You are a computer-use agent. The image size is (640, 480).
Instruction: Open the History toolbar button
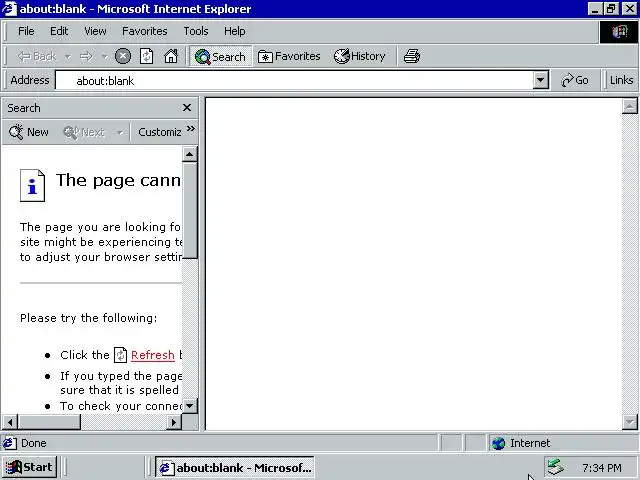click(359, 56)
